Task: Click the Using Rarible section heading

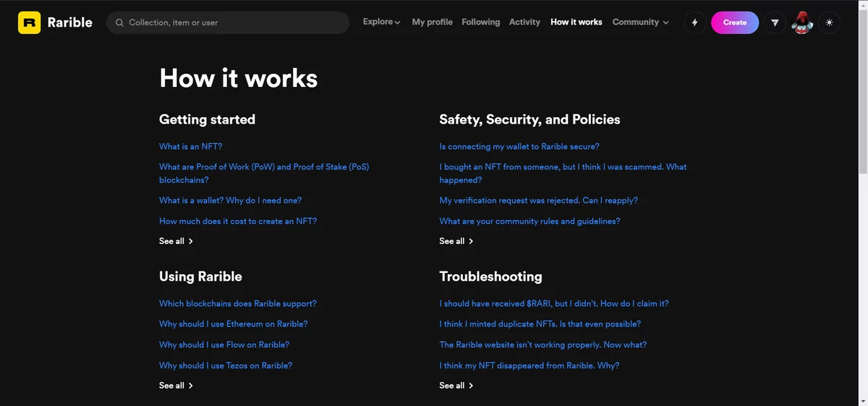Action: (200, 276)
